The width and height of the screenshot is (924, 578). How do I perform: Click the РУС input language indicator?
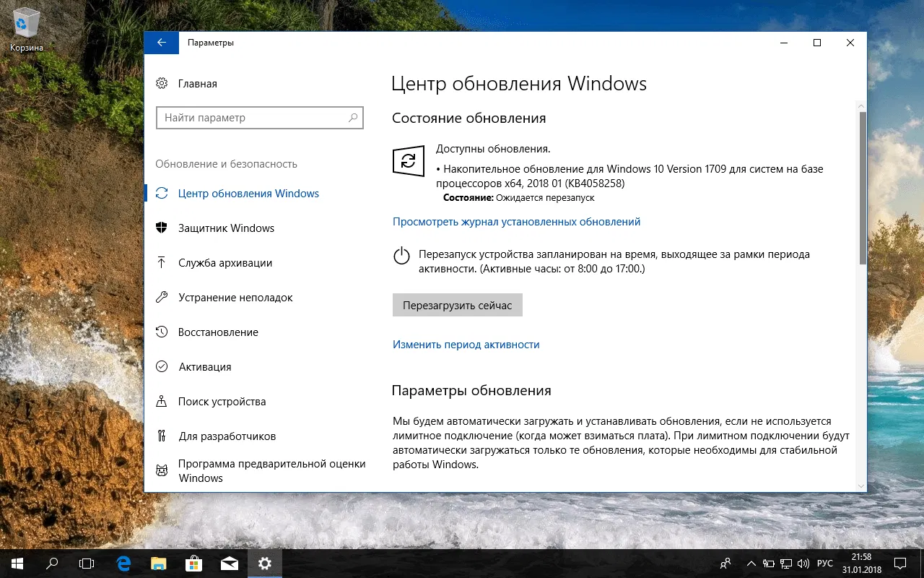(825, 563)
